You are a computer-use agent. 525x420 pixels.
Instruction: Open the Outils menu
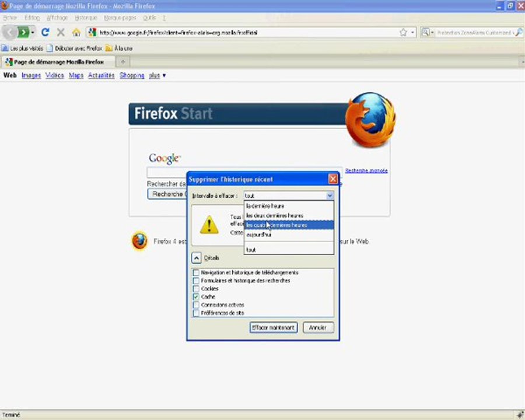click(x=149, y=17)
